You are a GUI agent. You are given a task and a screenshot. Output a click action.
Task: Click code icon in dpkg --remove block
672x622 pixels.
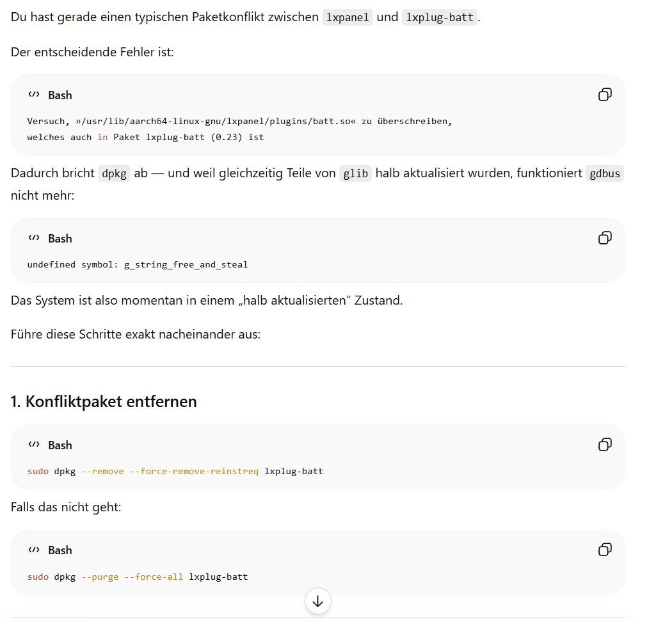[x=34, y=445]
